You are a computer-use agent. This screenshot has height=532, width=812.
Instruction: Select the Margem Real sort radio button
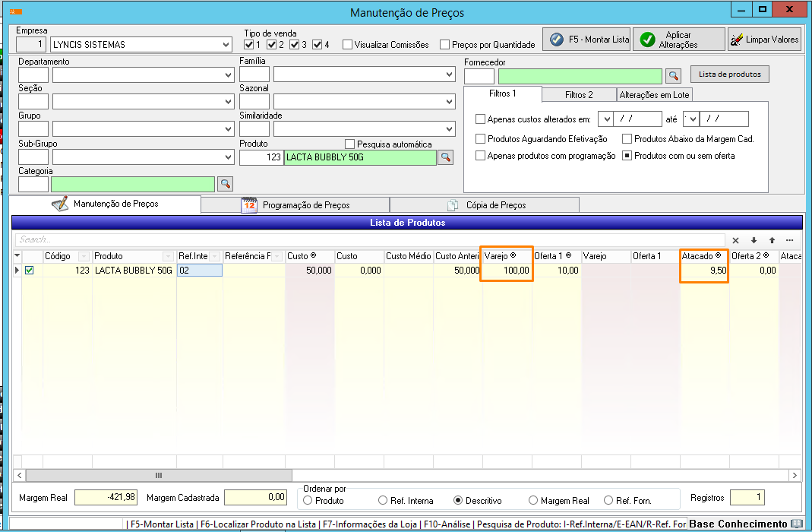point(534,500)
